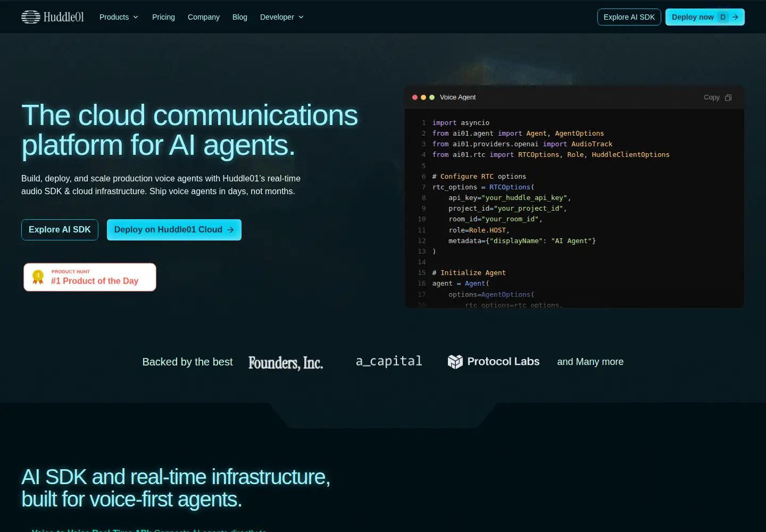This screenshot has height=532, width=766.
Task: Click the "Backed by the best" text
Action: pyautogui.click(x=188, y=362)
